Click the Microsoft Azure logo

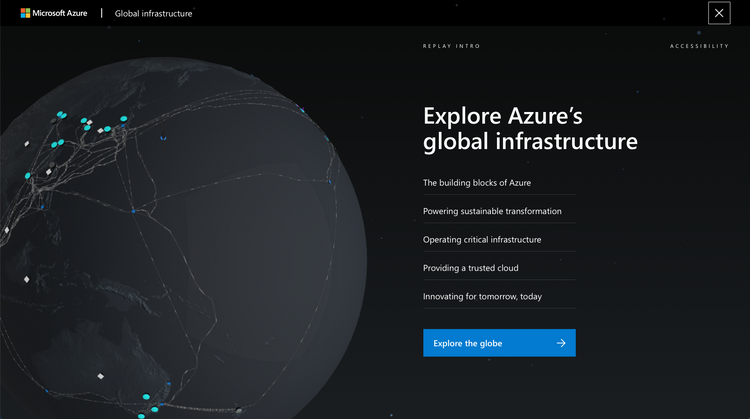coord(54,13)
